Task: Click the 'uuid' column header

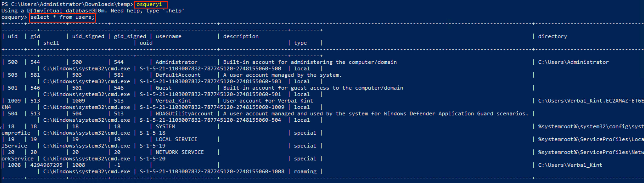Action: (x=146, y=43)
